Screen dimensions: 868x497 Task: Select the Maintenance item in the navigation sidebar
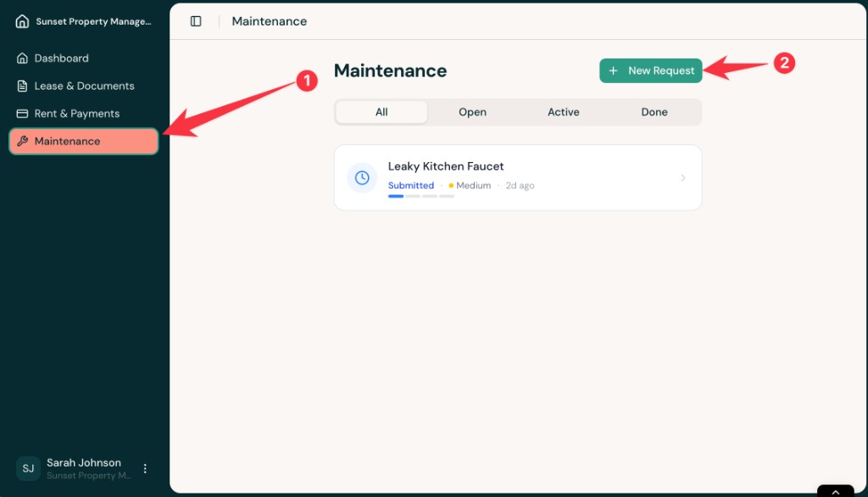pos(82,141)
